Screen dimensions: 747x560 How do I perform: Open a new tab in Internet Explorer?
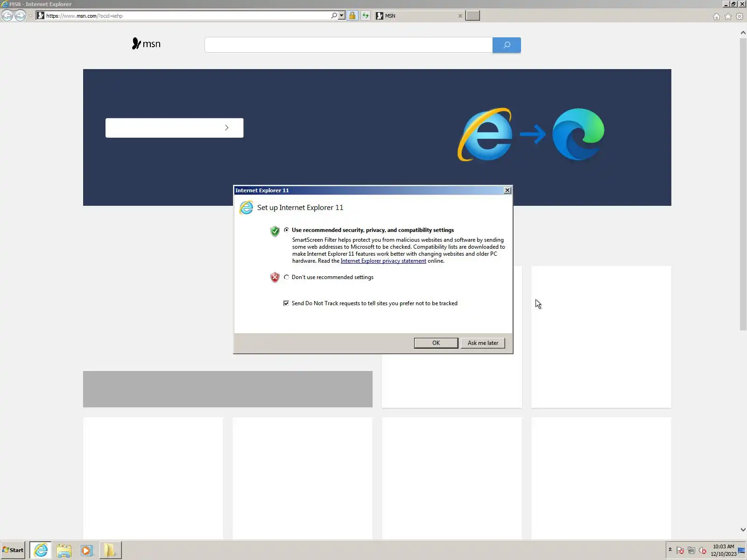coord(472,15)
